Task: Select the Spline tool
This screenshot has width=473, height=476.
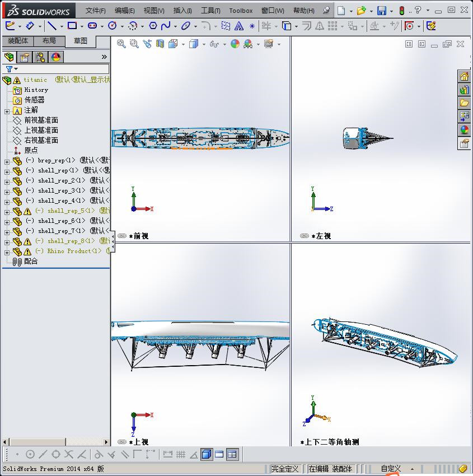Action: [x=166, y=26]
